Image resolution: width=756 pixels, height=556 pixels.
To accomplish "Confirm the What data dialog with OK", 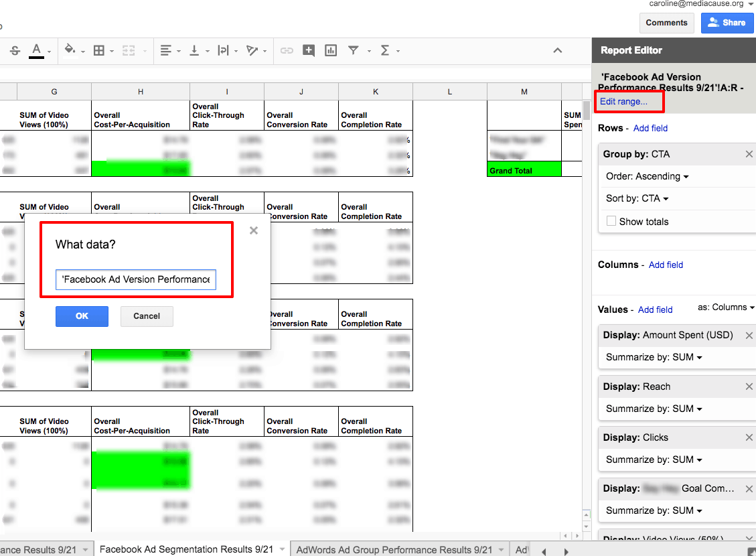I will click(x=82, y=316).
